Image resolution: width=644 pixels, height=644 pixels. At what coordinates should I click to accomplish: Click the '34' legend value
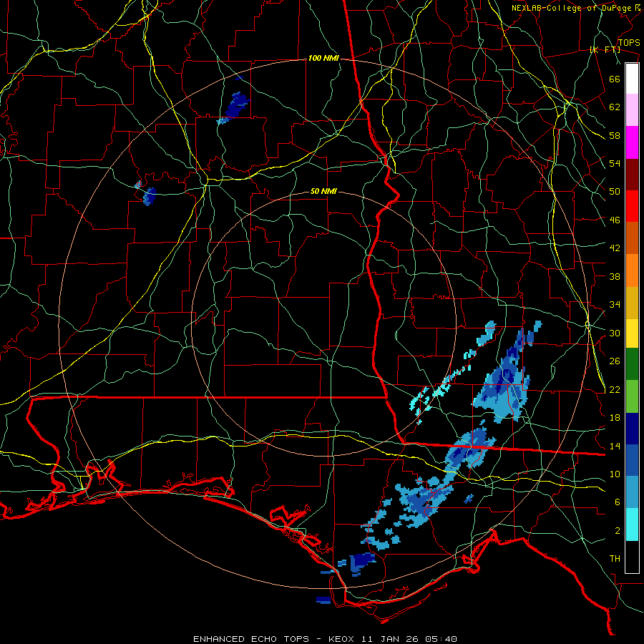(x=615, y=305)
